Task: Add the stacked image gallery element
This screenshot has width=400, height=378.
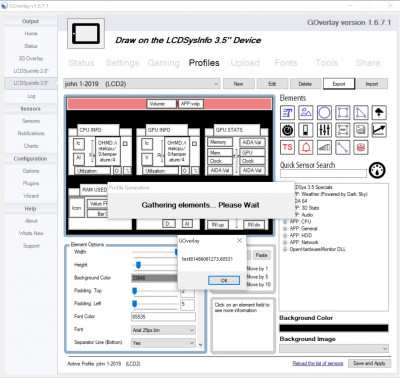Action: pos(361,130)
